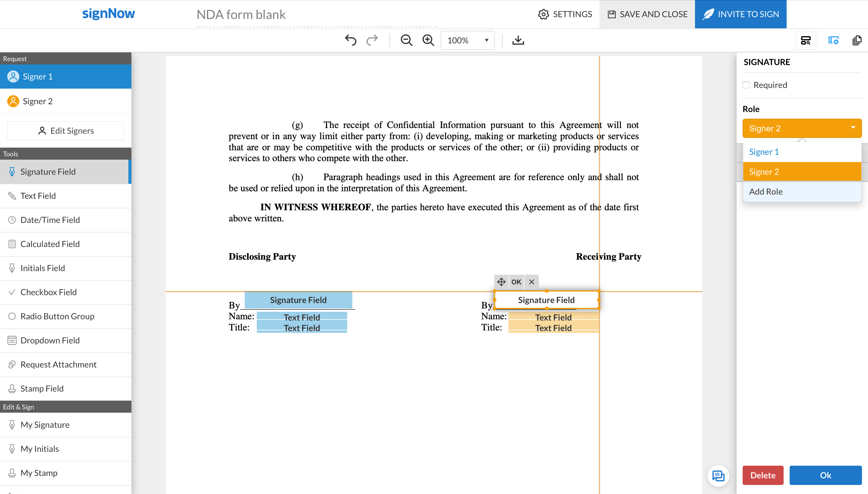Select the Stamp Field tool
Image resolution: width=868 pixels, height=494 pixels.
42,388
